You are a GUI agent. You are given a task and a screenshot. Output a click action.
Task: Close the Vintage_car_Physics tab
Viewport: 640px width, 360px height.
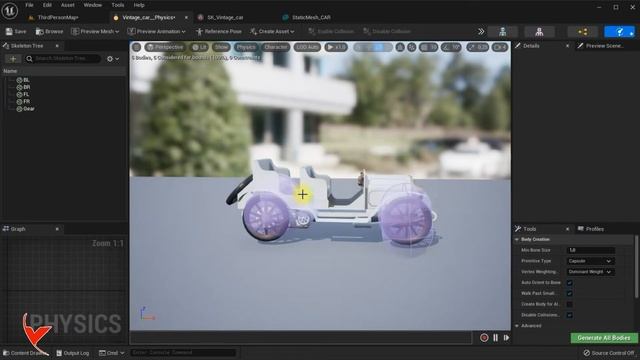pyautogui.click(x=186, y=18)
